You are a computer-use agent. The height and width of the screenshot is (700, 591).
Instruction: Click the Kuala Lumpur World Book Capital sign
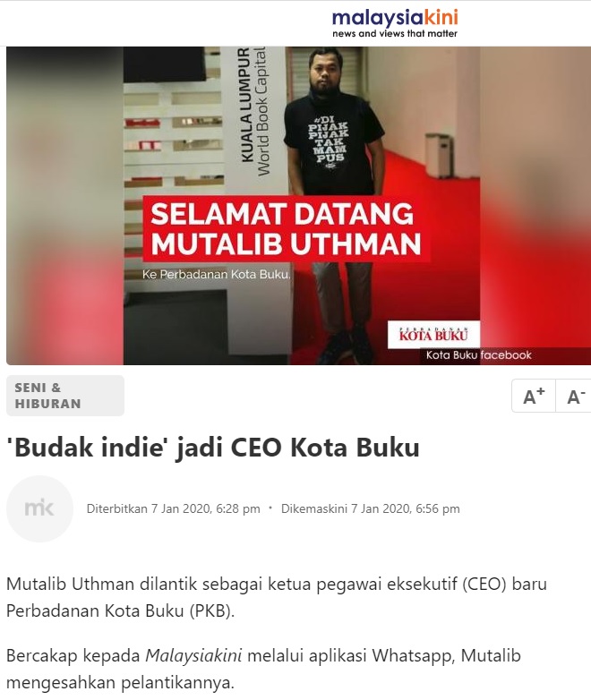(x=256, y=112)
